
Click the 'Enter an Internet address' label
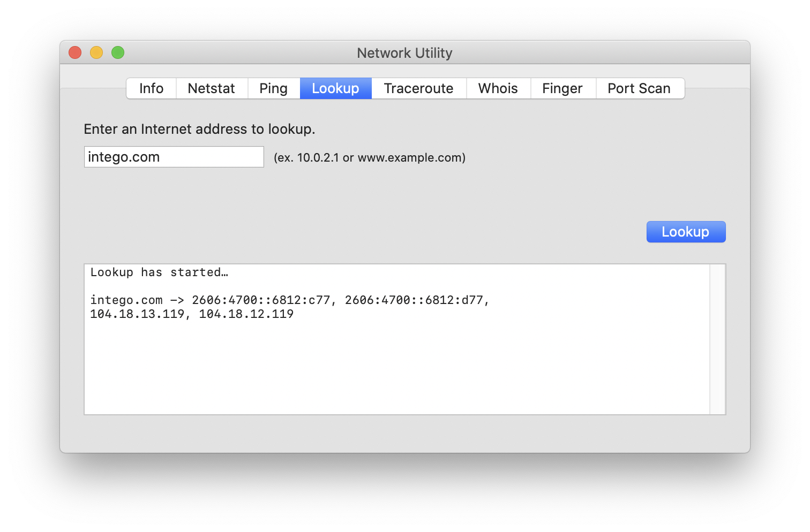tap(199, 129)
